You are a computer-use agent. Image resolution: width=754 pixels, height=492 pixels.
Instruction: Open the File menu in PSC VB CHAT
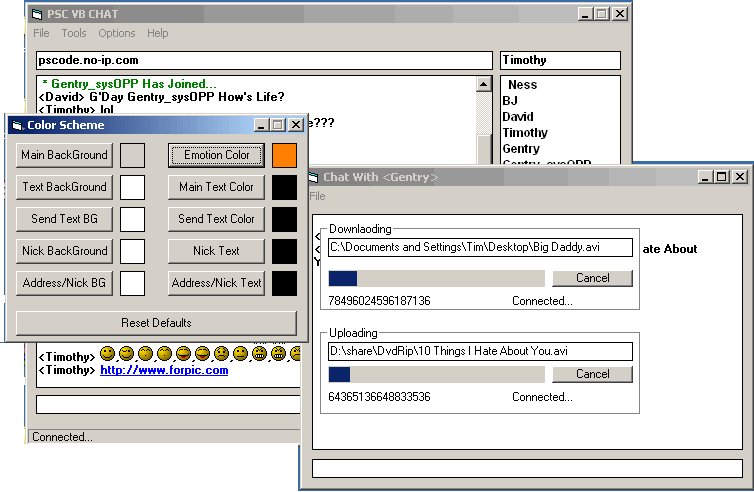tap(41, 33)
